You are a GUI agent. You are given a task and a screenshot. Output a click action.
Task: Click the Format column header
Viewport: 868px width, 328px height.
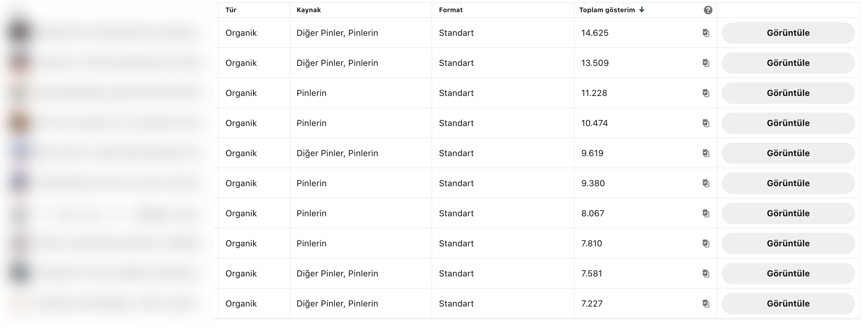point(450,10)
